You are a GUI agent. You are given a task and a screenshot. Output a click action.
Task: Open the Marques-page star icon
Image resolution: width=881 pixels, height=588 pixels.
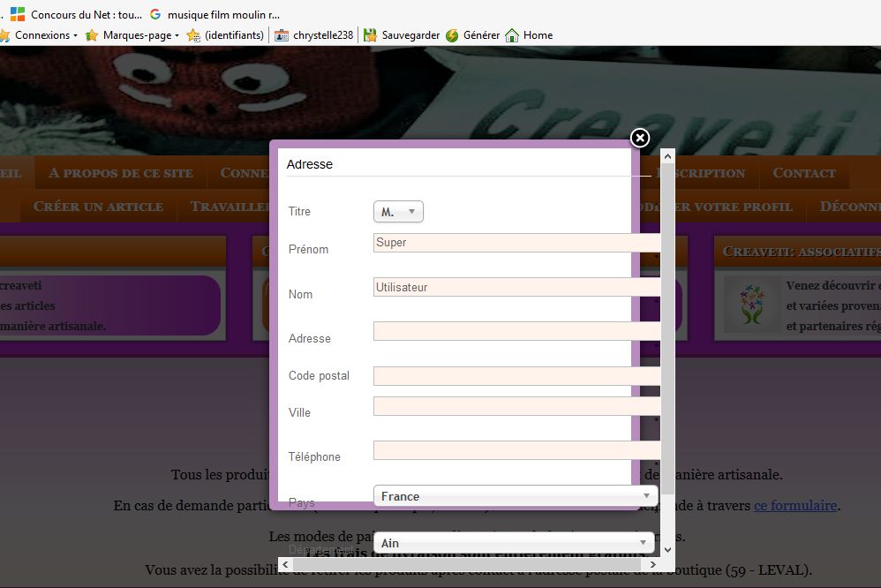point(92,35)
